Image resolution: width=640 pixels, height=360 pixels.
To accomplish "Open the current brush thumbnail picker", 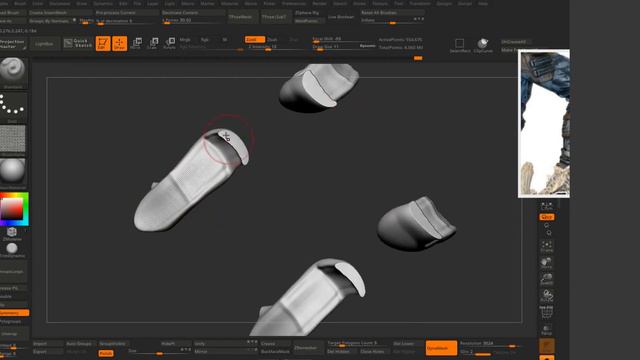I will click(x=13, y=73).
